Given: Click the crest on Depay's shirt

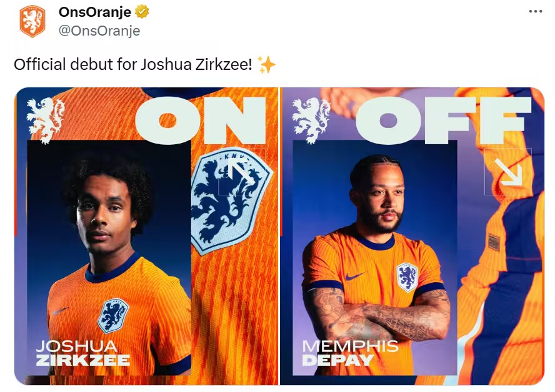Looking at the screenshot, I should point(407,277).
